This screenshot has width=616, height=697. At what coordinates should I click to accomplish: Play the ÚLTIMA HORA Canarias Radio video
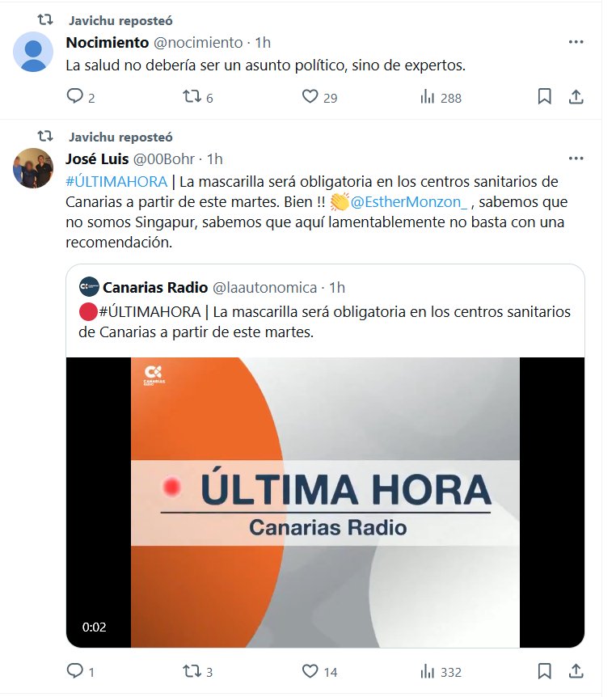[325, 502]
